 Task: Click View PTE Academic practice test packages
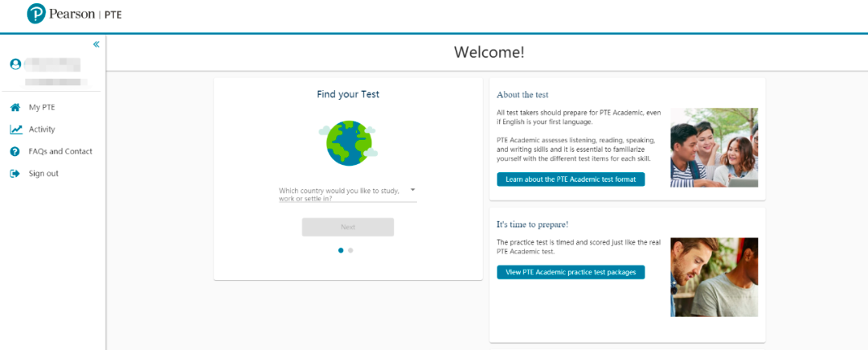(x=571, y=273)
